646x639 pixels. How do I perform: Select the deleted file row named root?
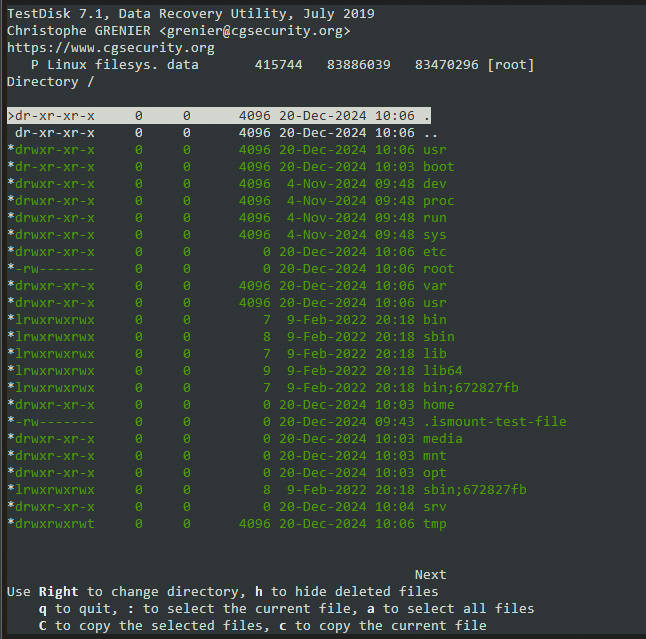pos(231,269)
